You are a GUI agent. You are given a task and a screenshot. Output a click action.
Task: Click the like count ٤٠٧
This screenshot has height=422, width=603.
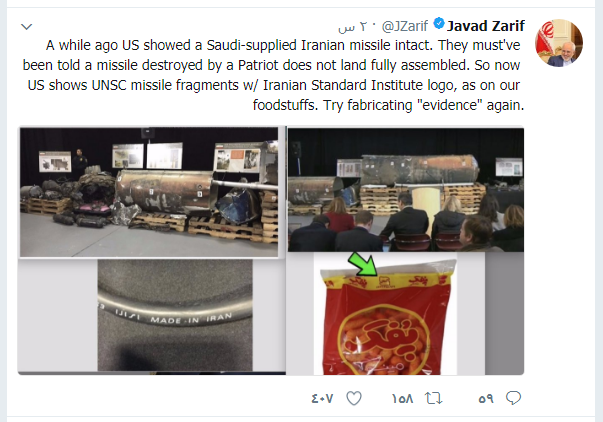[x=322, y=399]
